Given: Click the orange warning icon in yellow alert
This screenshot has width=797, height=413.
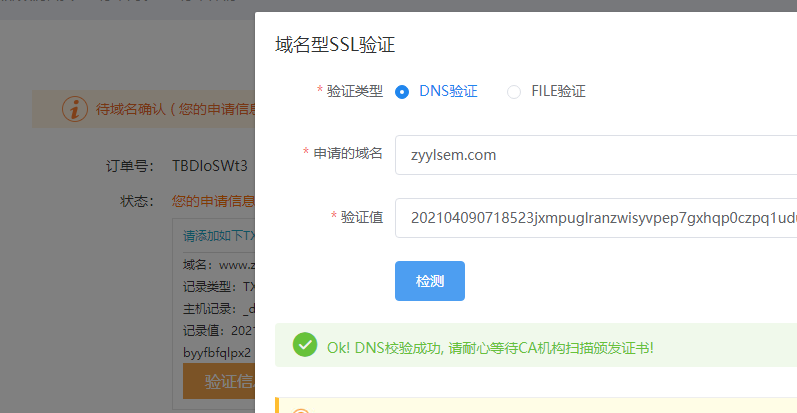Looking at the screenshot, I should (299, 411).
